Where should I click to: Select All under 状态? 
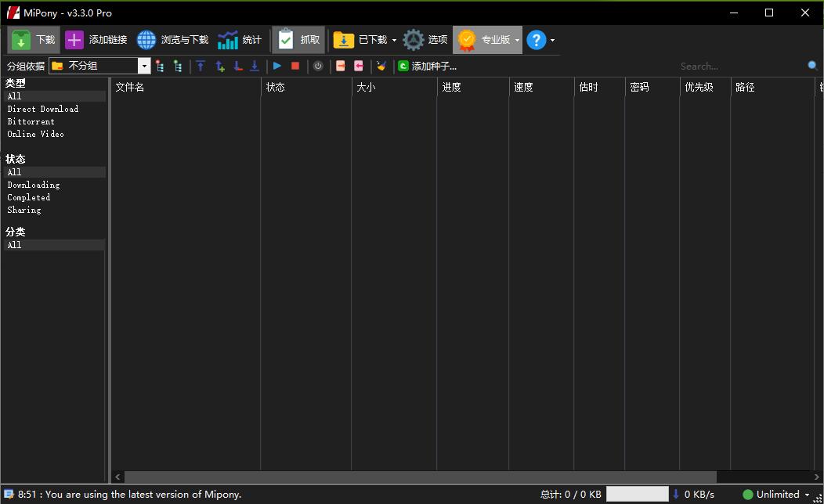click(55, 172)
